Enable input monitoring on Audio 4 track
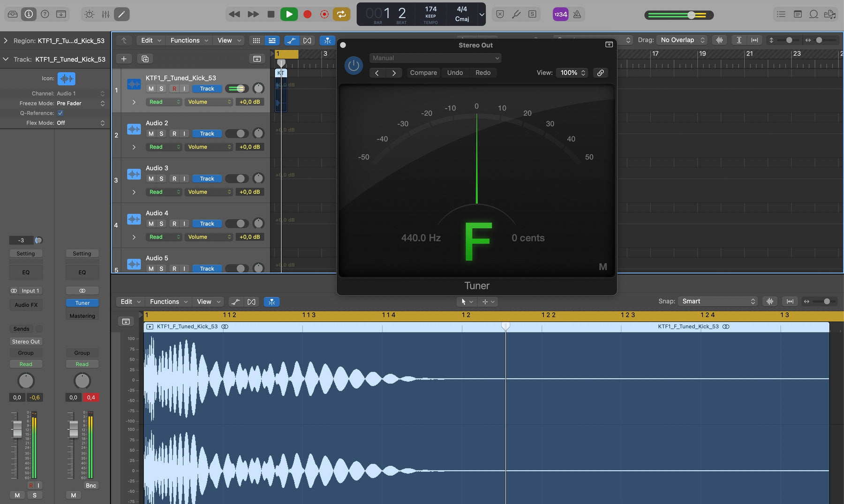Viewport: 844px width, 504px height. pyautogui.click(x=184, y=224)
